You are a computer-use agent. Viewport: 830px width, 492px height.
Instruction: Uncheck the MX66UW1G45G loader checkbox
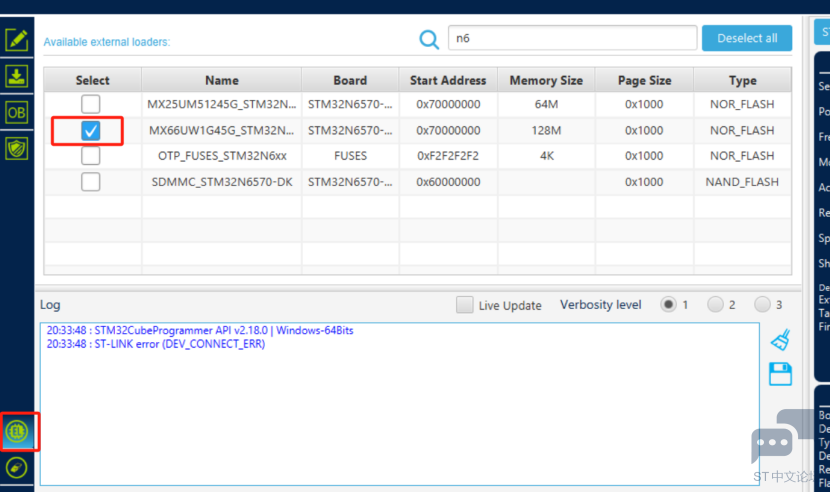91,130
